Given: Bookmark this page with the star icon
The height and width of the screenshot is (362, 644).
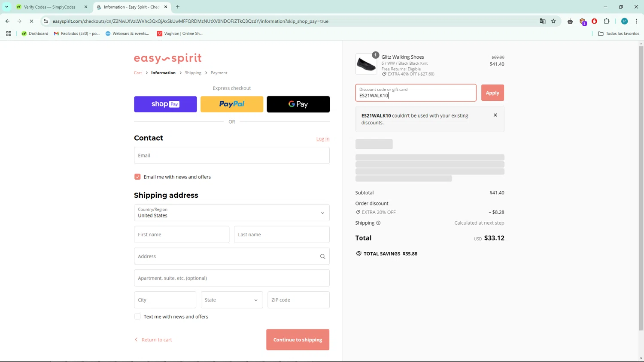Looking at the screenshot, I should click(554, 21).
